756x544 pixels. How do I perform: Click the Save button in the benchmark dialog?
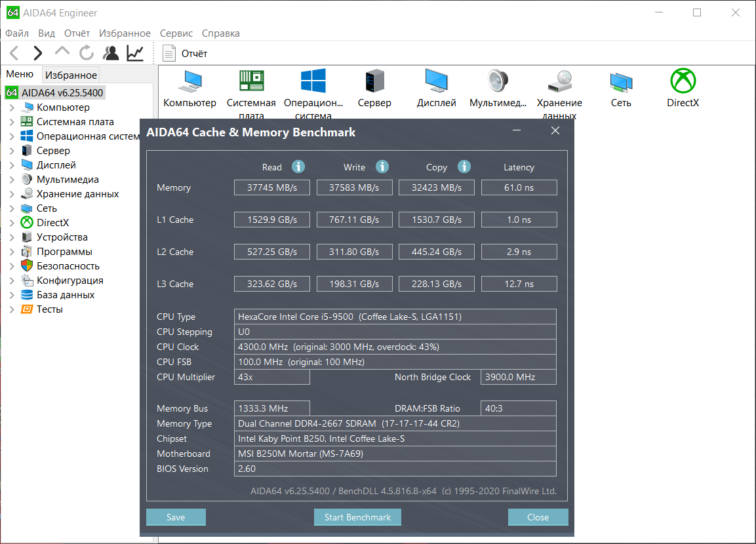(x=176, y=517)
